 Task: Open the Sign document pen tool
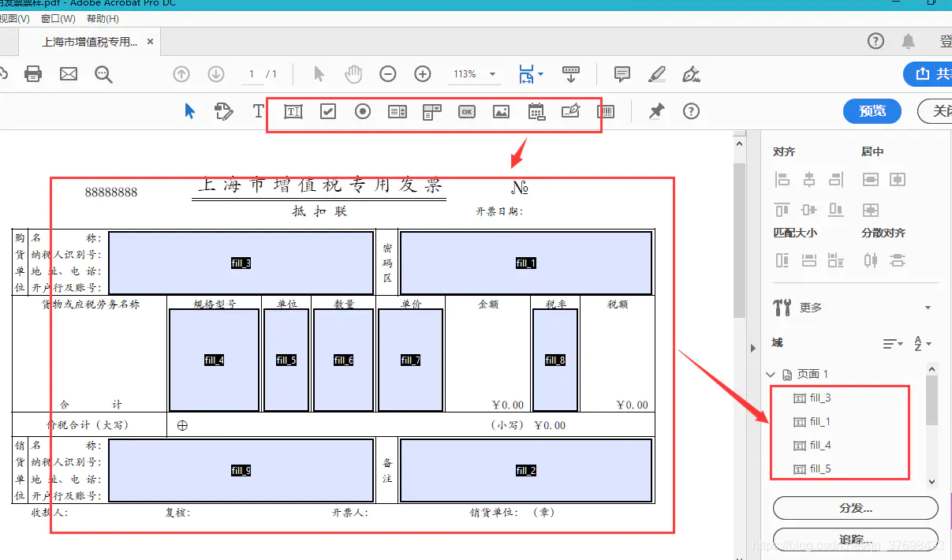pos(691,74)
